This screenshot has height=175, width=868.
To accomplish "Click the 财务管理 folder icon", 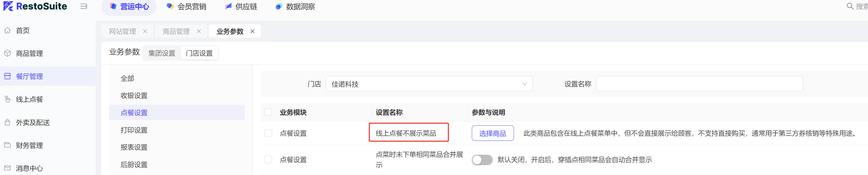I will pos(8,145).
